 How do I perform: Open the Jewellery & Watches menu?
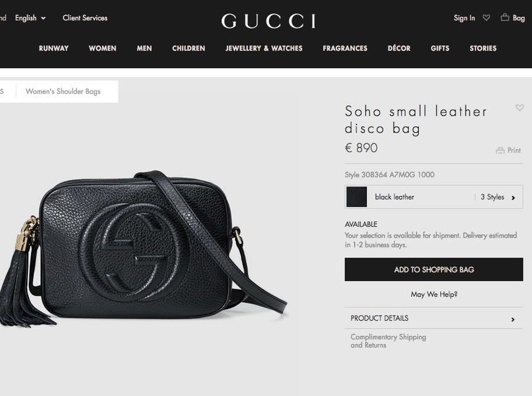pos(264,48)
